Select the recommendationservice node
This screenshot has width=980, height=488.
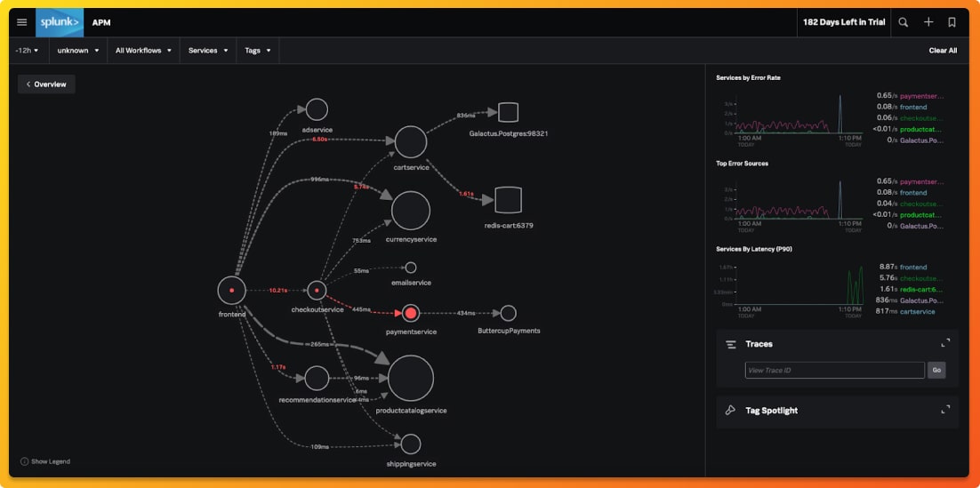pyautogui.click(x=317, y=378)
